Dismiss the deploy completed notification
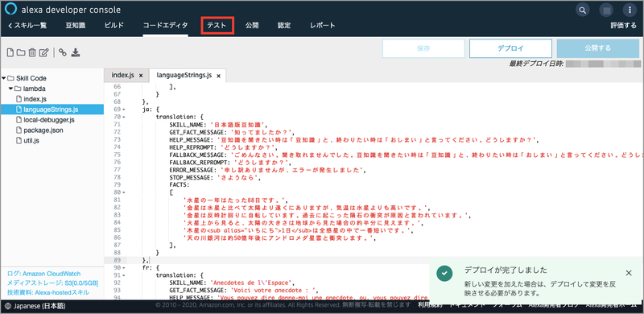Viewport: 644px width, 314px height. point(629,273)
